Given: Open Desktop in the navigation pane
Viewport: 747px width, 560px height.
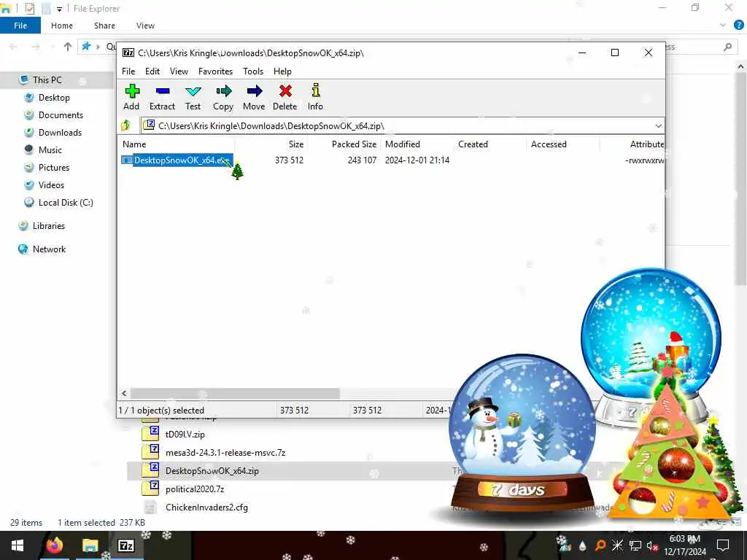Looking at the screenshot, I should (54, 98).
